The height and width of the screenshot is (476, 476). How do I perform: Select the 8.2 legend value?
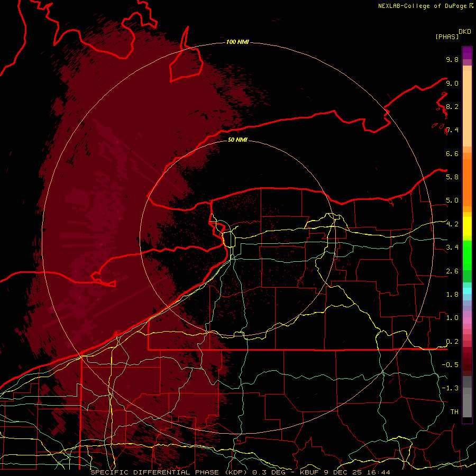pos(452,106)
